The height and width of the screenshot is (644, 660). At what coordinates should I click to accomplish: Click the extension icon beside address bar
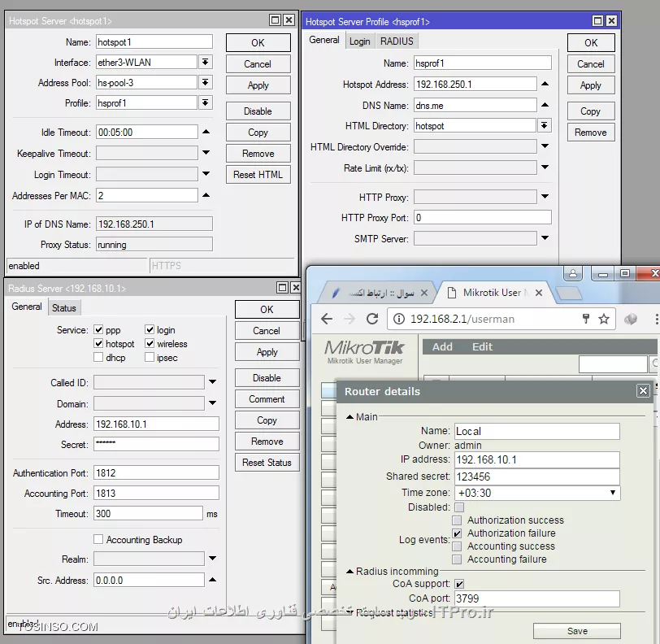point(631,319)
